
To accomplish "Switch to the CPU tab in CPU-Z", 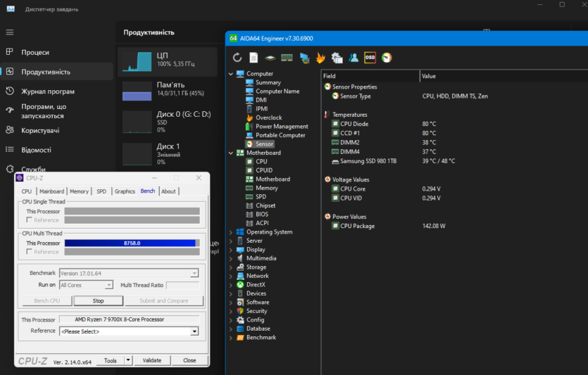I will pyautogui.click(x=27, y=191).
